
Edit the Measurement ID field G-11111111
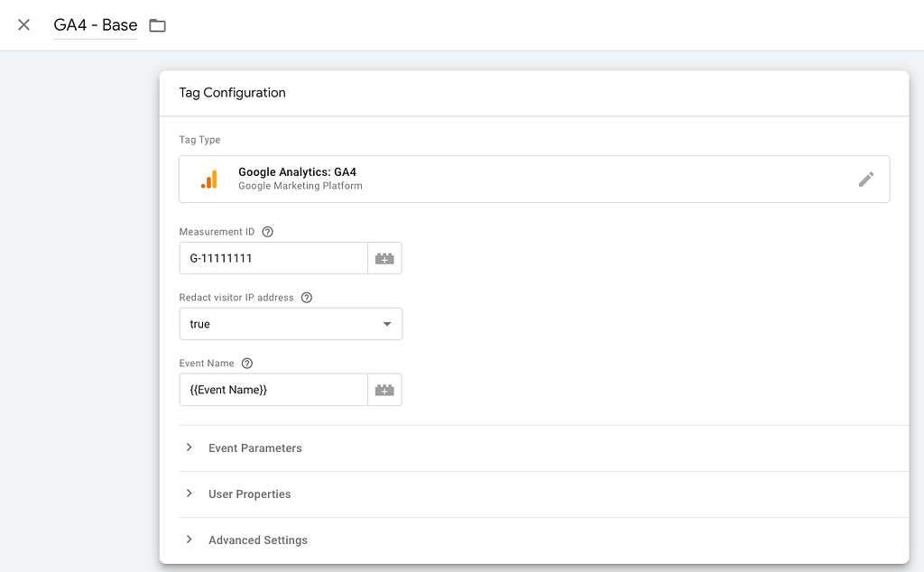pyautogui.click(x=273, y=258)
